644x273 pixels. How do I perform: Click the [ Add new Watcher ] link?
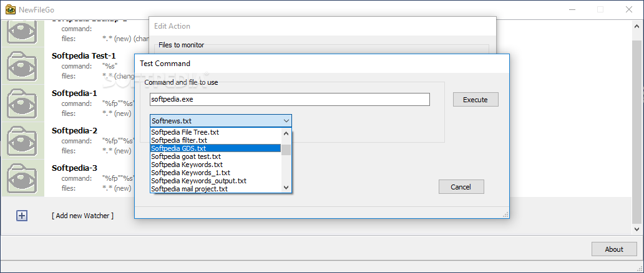click(82, 216)
